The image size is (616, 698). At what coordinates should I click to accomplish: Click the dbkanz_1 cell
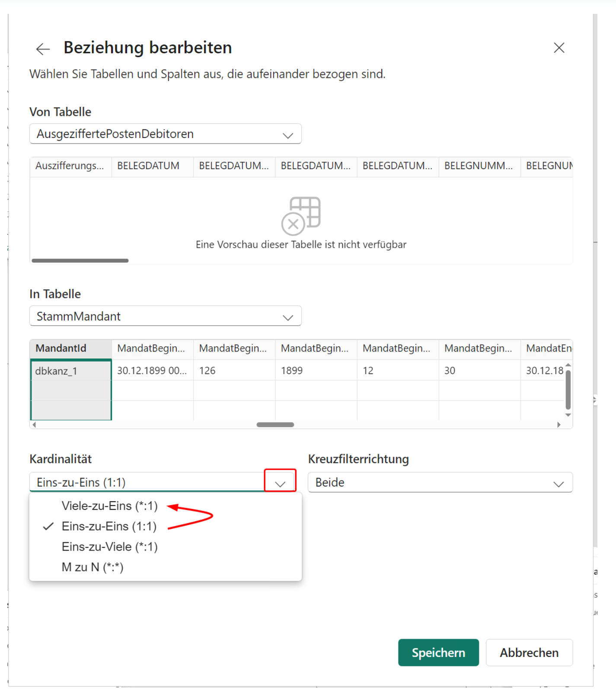tap(71, 371)
